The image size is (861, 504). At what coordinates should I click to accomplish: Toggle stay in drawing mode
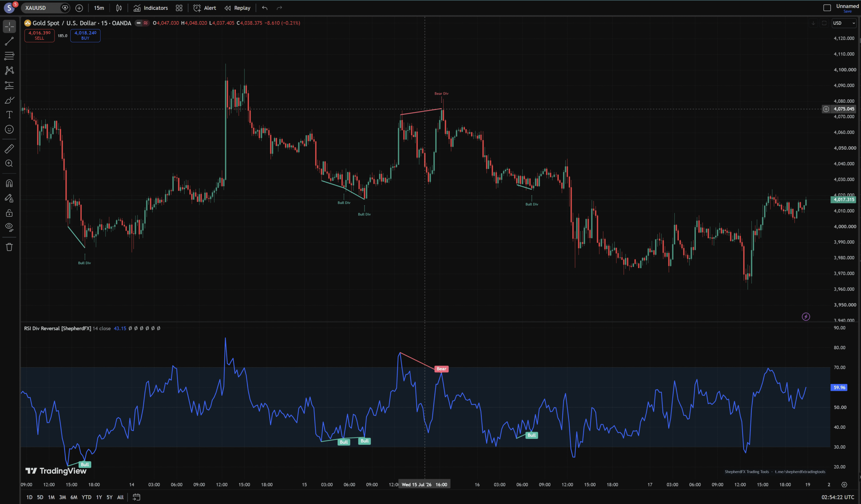point(9,198)
